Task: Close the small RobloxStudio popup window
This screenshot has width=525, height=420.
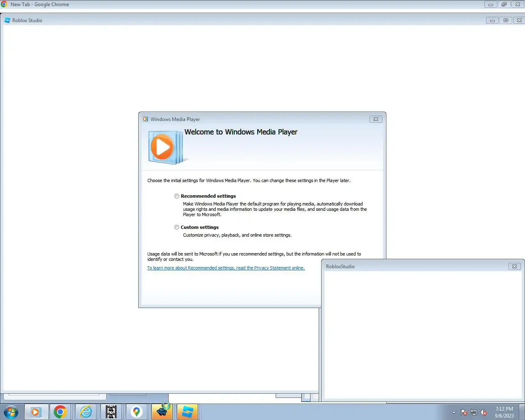Action: point(514,266)
